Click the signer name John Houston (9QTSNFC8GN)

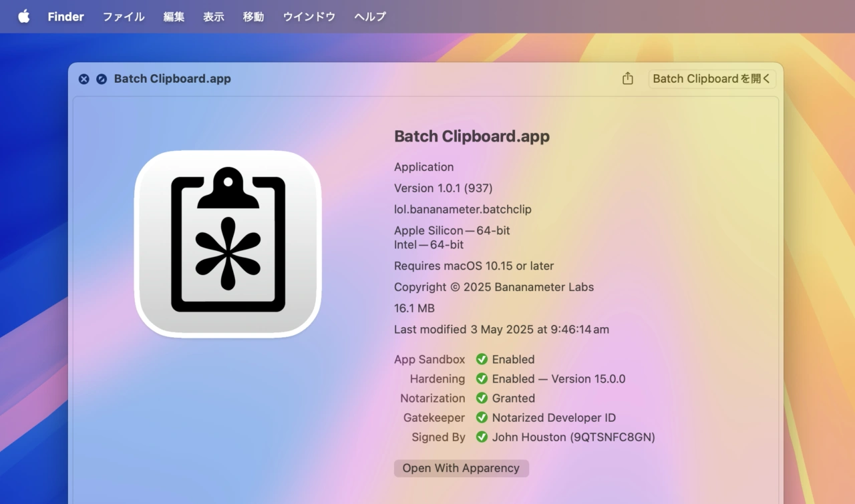pyautogui.click(x=573, y=437)
